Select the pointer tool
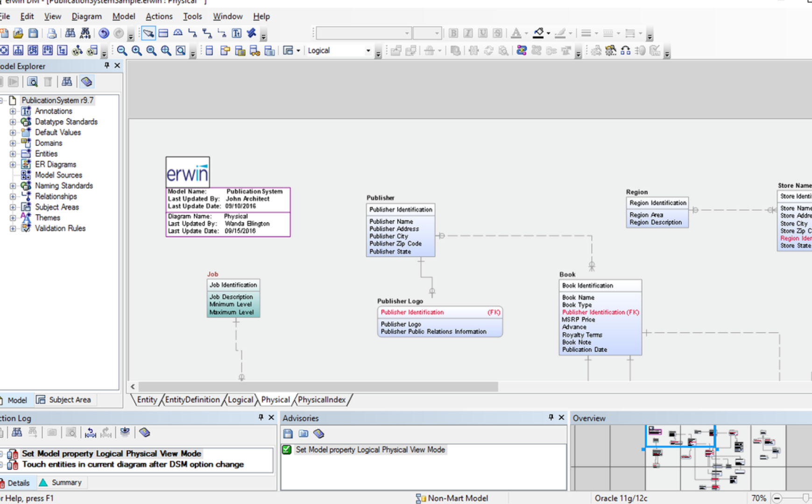Screen dimensions: 812x504 pos(148,33)
